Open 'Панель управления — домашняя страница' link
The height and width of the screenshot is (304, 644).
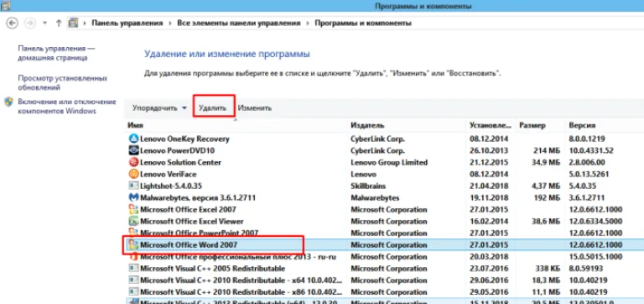click(56, 53)
